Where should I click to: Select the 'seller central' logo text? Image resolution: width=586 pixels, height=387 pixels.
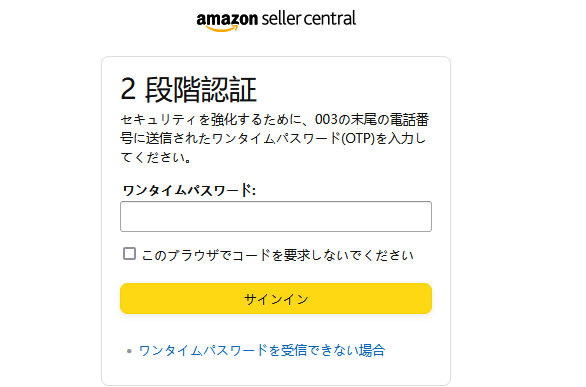[x=309, y=18]
